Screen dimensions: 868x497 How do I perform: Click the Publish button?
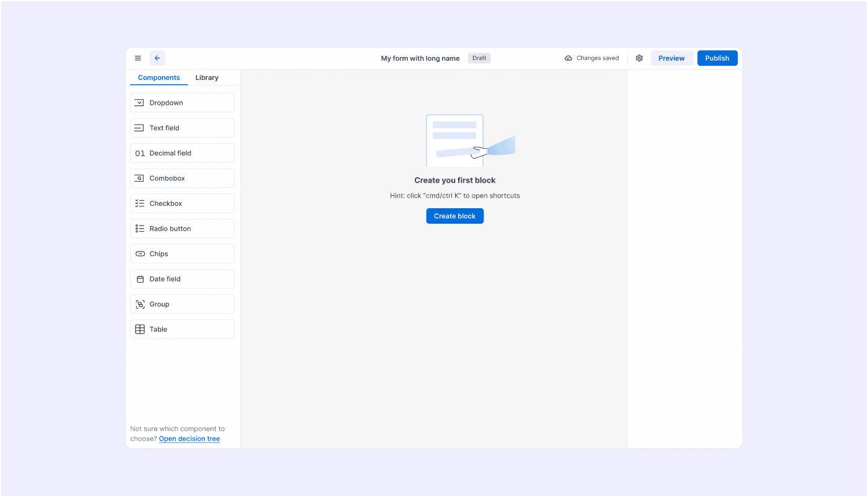pos(717,58)
